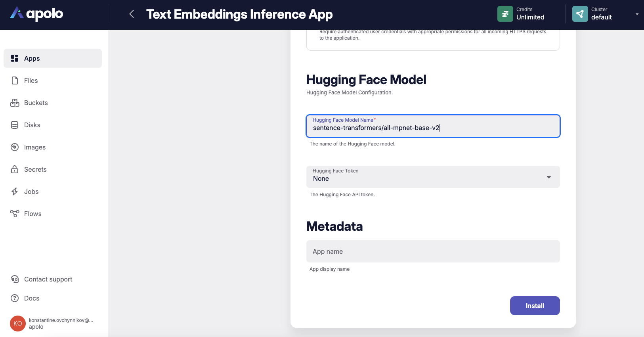Click the apolo logo in header

pos(36,14)
